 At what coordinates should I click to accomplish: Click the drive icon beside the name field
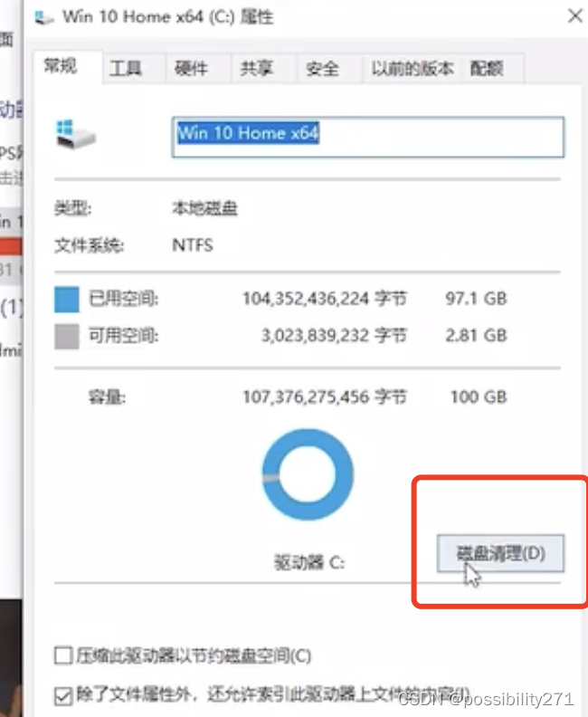click(x=75, y=134)
